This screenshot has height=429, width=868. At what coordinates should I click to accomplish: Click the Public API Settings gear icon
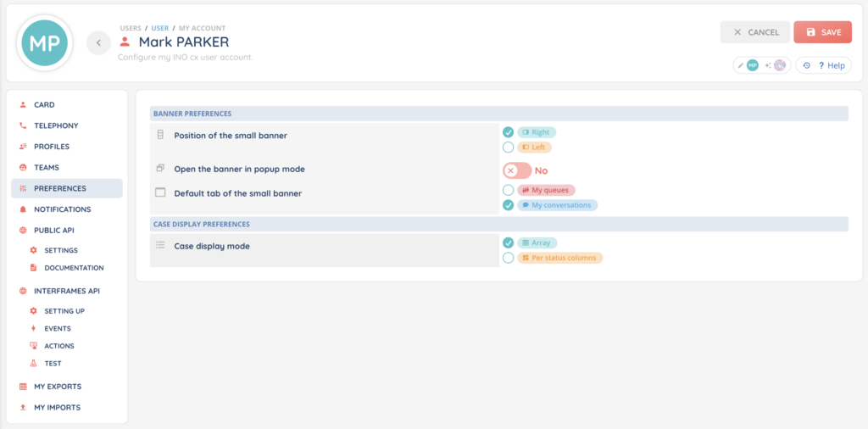pyautogui.click(x=33, y=250)
